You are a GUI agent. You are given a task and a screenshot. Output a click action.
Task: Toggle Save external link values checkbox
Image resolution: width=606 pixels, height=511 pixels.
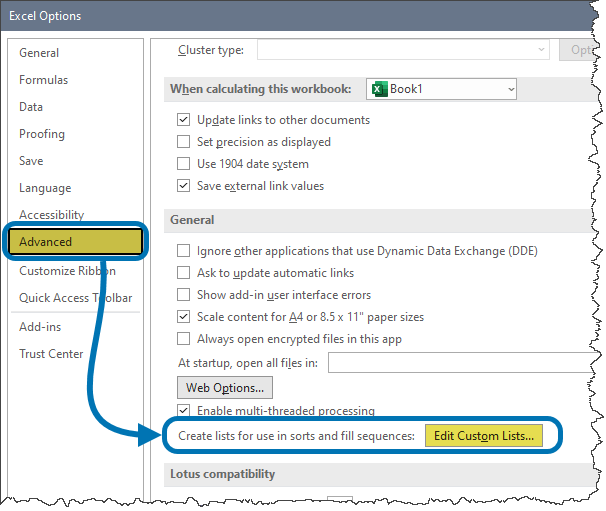tap(183, 186)
